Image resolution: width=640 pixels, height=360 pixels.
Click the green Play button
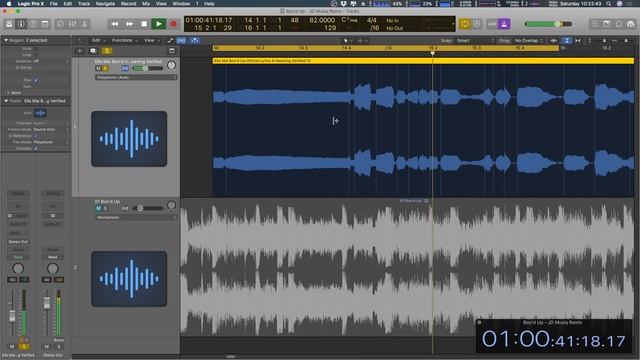(158, 24)
